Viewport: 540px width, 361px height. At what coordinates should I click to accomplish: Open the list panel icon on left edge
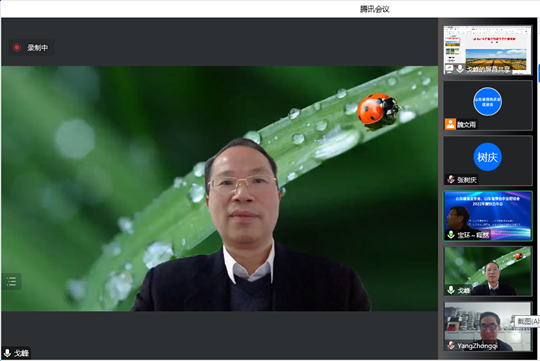11,281
